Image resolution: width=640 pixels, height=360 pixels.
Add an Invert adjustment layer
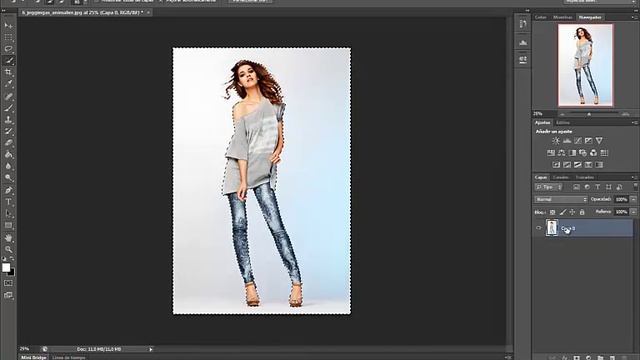click(x=556, y=165)
